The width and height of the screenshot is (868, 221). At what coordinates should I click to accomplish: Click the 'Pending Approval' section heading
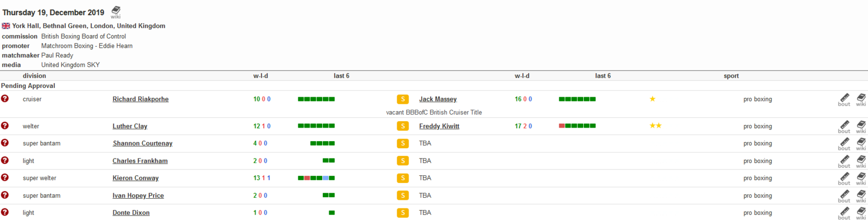[28, 86]
